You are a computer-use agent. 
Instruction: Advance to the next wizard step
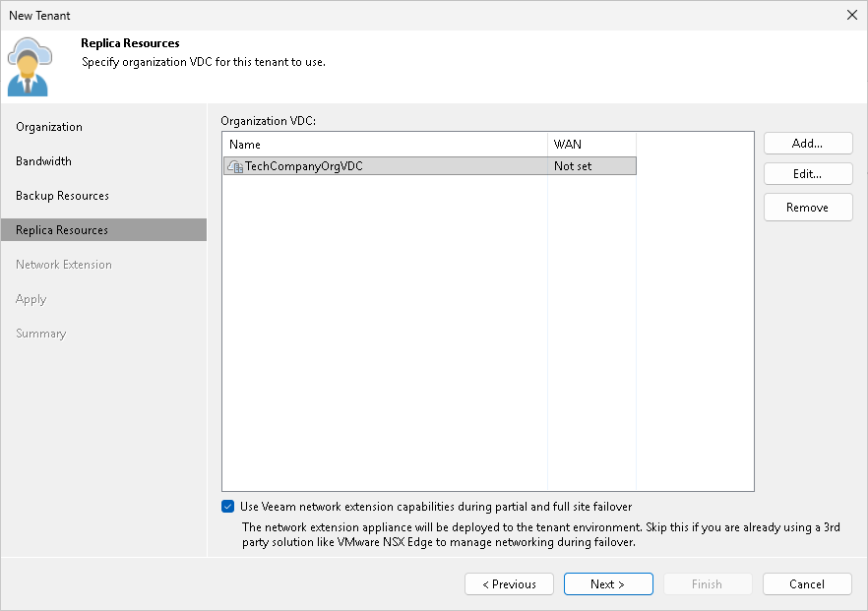click(608, 583)
